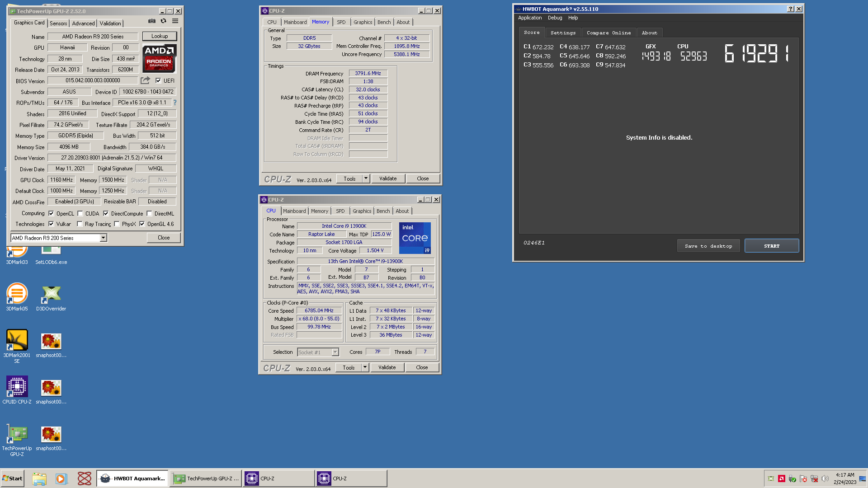Toggle the UEFI checkbox
Screen dimensions: 868x488
coord(158,80)
